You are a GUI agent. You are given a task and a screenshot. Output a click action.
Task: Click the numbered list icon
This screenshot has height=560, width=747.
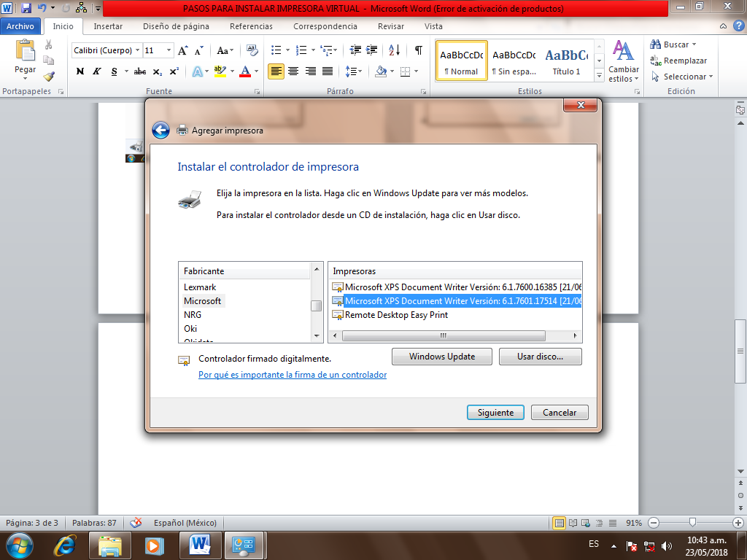(301, 50)
